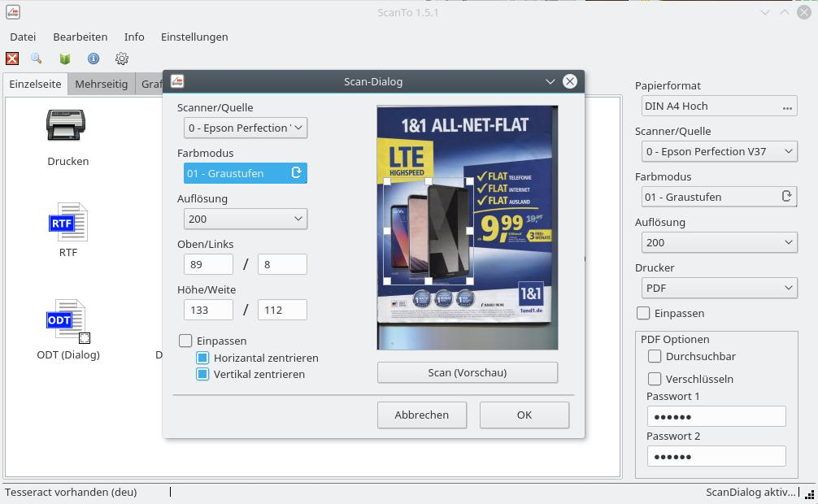Open the green book help icon
The image size is (818, 504).
[x=65, y=59]
